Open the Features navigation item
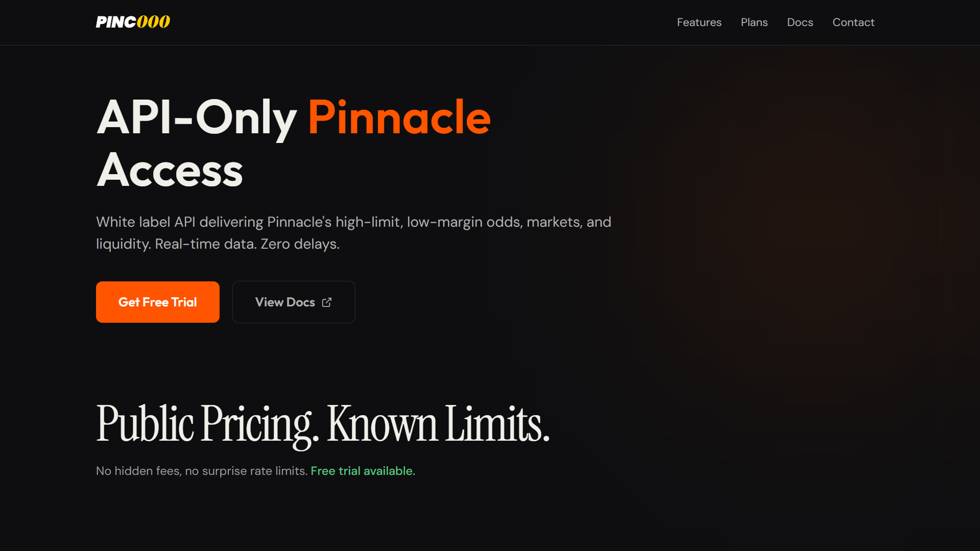The width and height of the screenshot is (980, 551). pos(699,22)
